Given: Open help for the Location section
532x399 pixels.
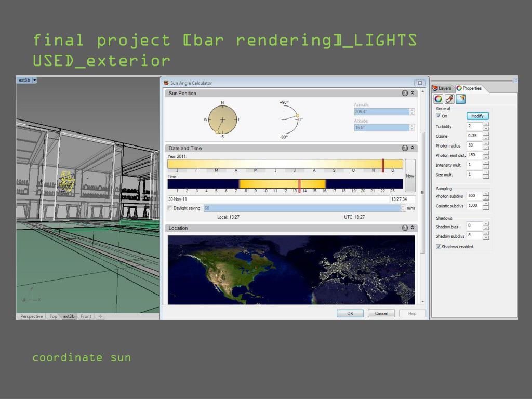Looking at the screenshot, I should tap(405, 228).
